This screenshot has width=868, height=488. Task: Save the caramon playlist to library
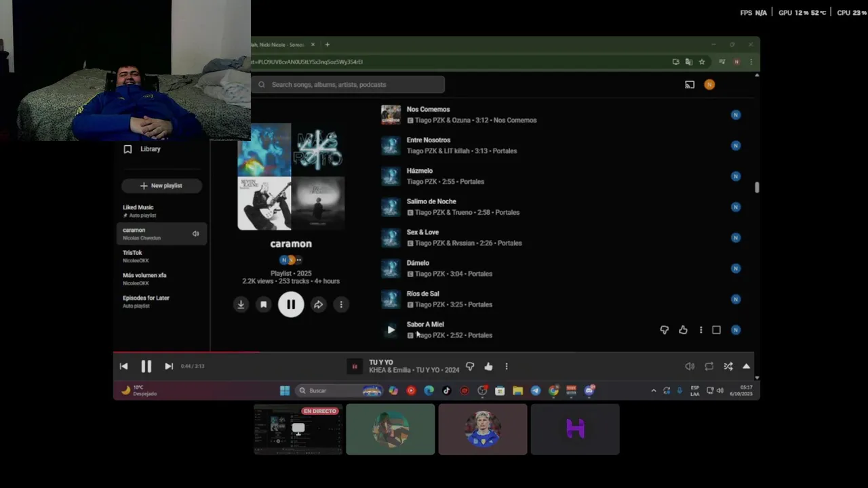tap(264, 304)
